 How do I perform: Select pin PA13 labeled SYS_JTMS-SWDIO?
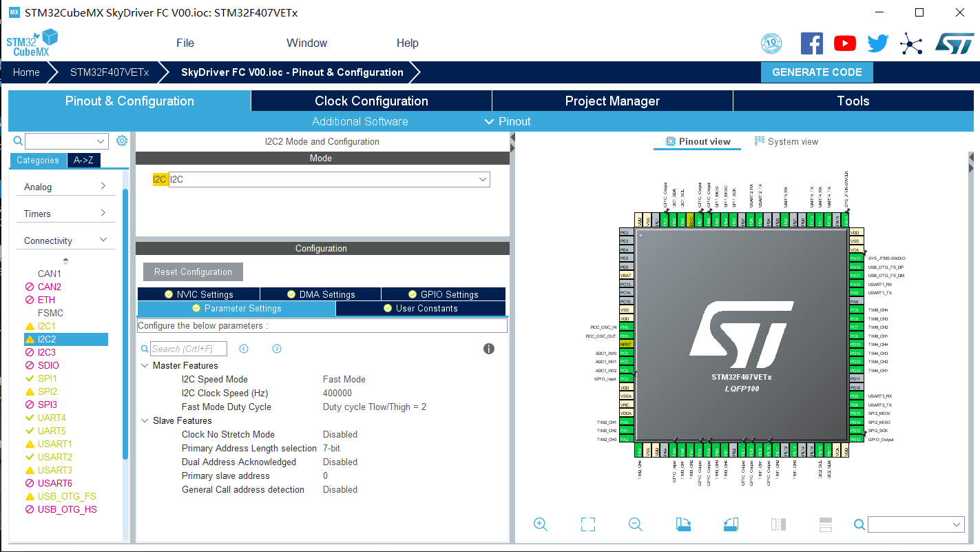pyautogui.click(x=856, y=258)
